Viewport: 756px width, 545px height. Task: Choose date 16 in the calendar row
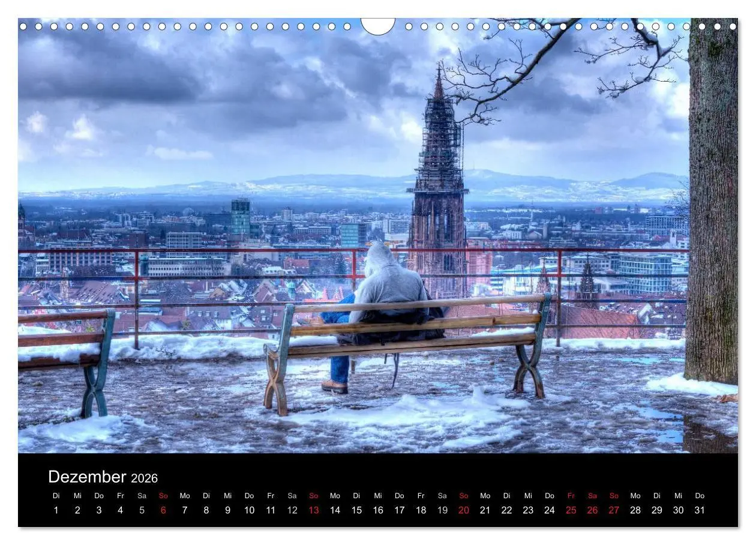pyautogui.click(x=378, y=510)
